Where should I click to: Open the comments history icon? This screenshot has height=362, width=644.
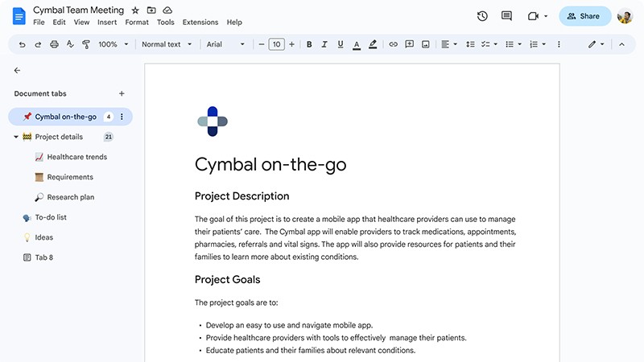pos(506,16)
